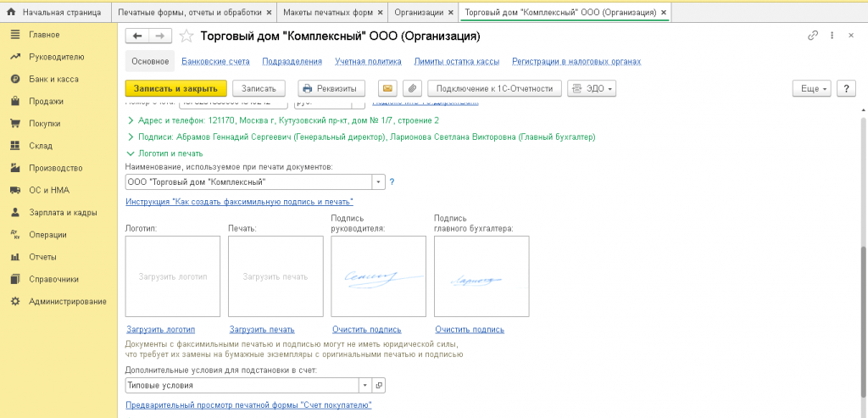Switch to Начальная страница tab
Viewport: 868px width, 418px height.
[54, 12]
